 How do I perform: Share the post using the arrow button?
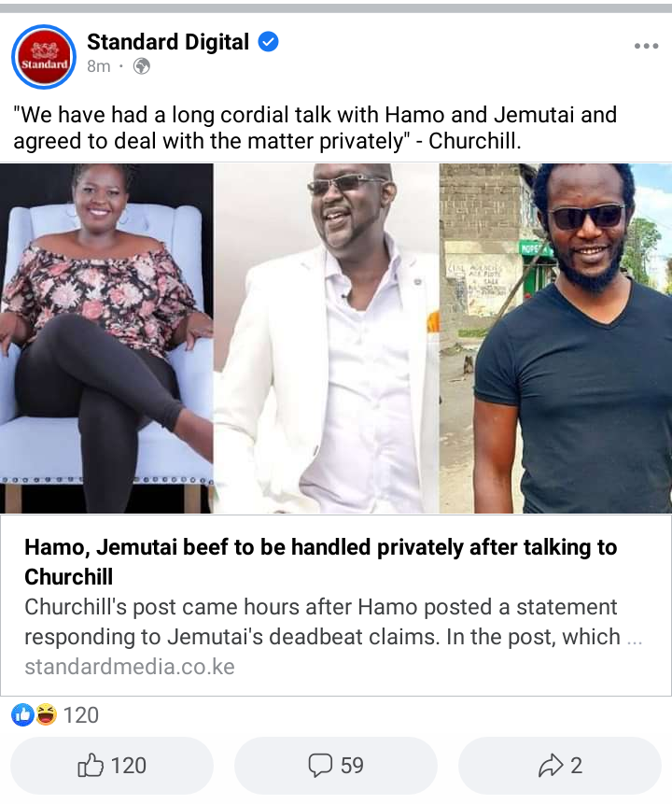coord(560,766)
